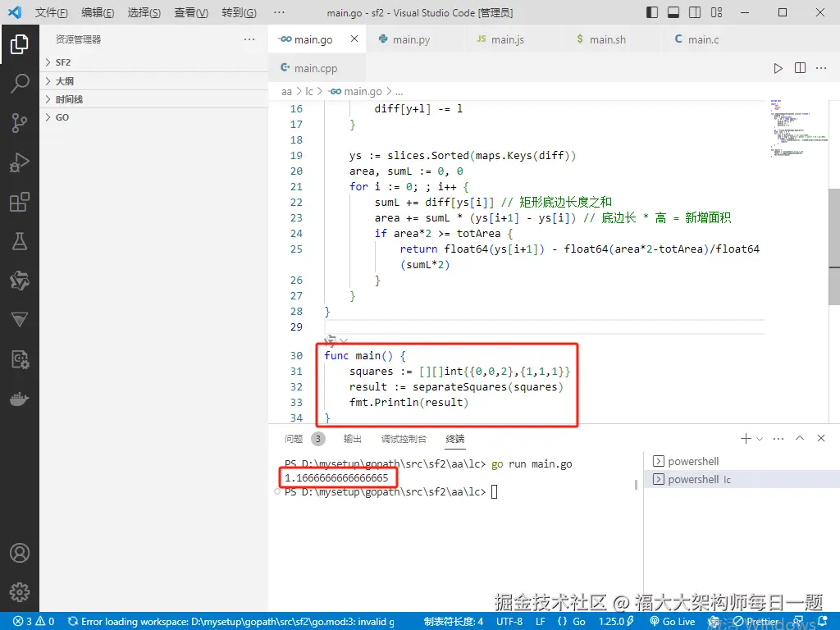The width and height of the screenshot is (840, 630).
Task: Open the Explorer view in activity bar
Action: pos(20,44)
